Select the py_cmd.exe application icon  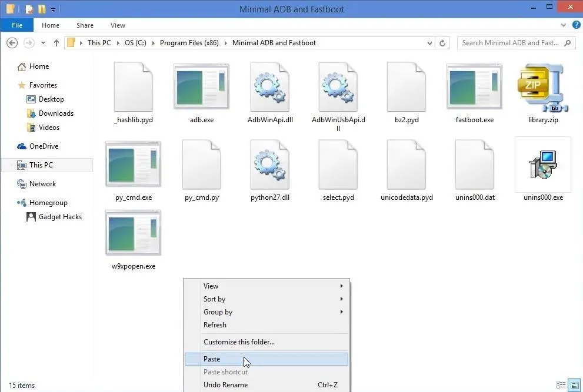[x=133, y=164]
